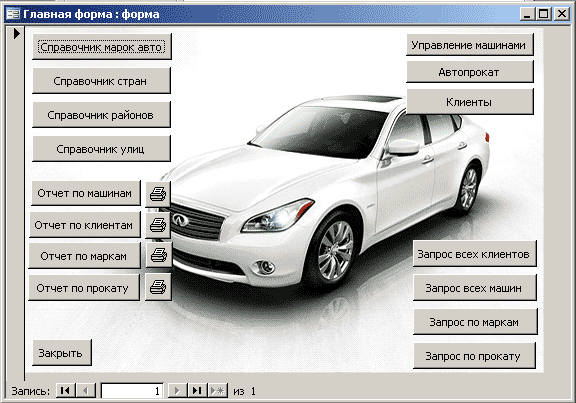Run Запрос по прокату

click(x=474, y=356)
